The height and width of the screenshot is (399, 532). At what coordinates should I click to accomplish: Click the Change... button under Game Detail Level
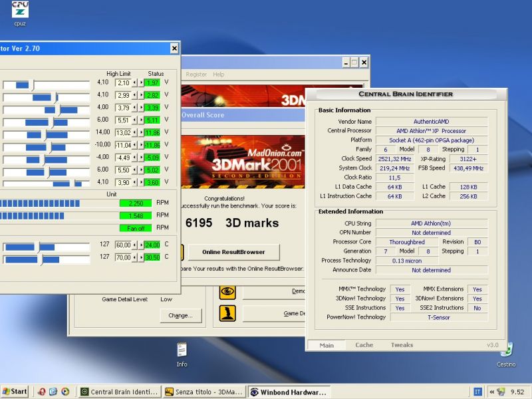180,315
